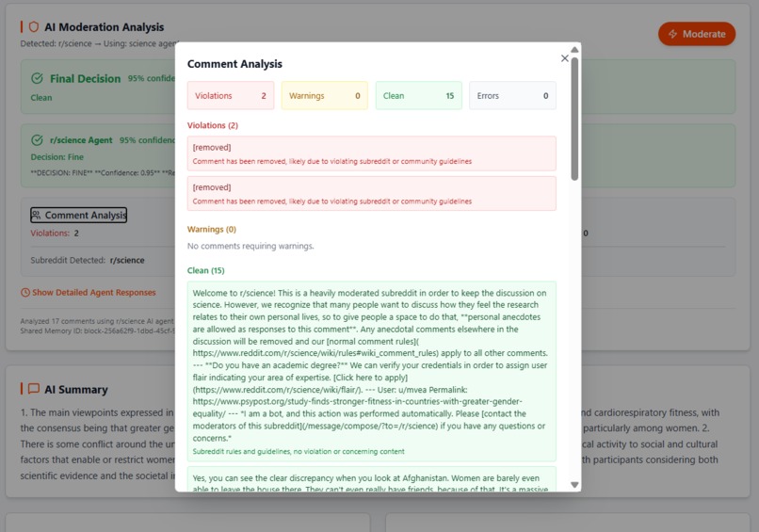
Task: Click the clock icon beside Show Detailed Agent Responses
Action: point(25,293)
